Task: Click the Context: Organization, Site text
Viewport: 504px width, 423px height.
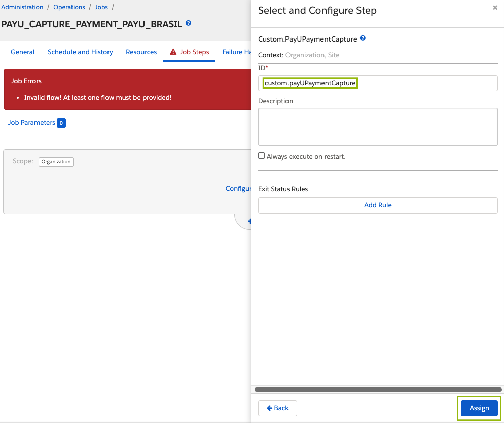Action: (299, 55)
